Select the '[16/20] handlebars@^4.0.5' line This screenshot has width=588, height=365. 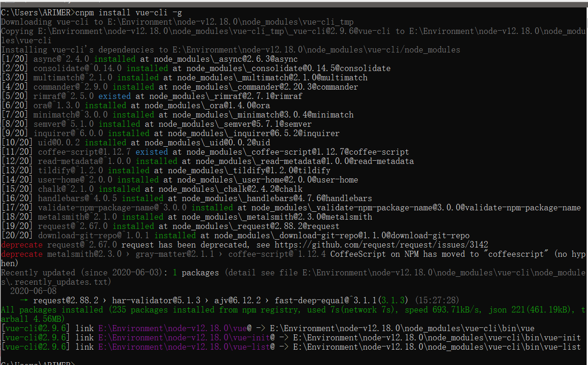coord(187,198)
